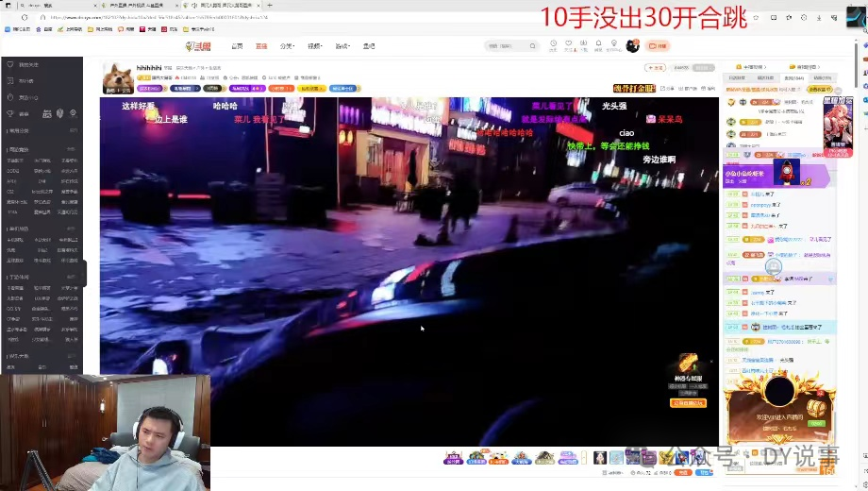The width and height of the screenshot is (868, 491).
Task: Click the blue button beside recharge
Action: pyautogui.click(x=704, y=473)
